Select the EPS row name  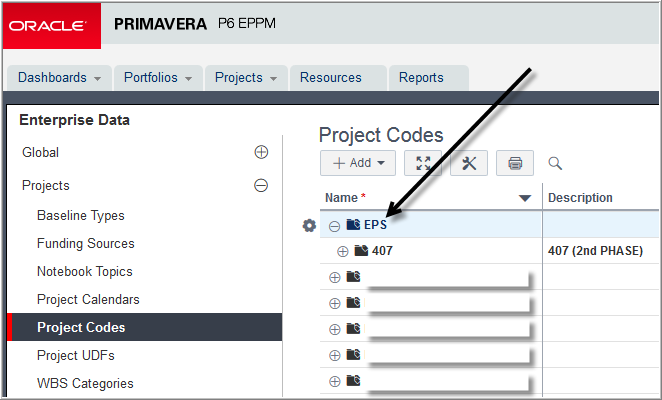click(375, 225)
